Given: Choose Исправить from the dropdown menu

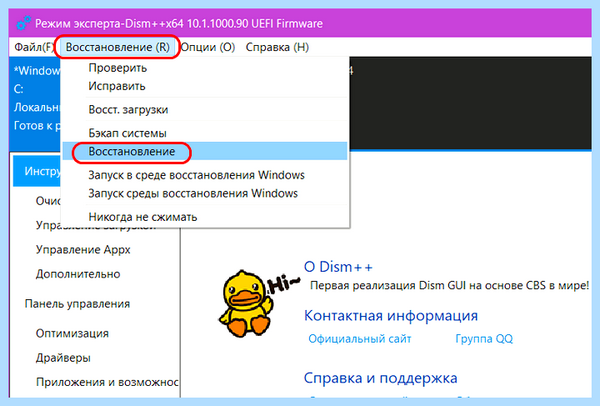Looking at the screenshot, I should click(x=205, y=86).
